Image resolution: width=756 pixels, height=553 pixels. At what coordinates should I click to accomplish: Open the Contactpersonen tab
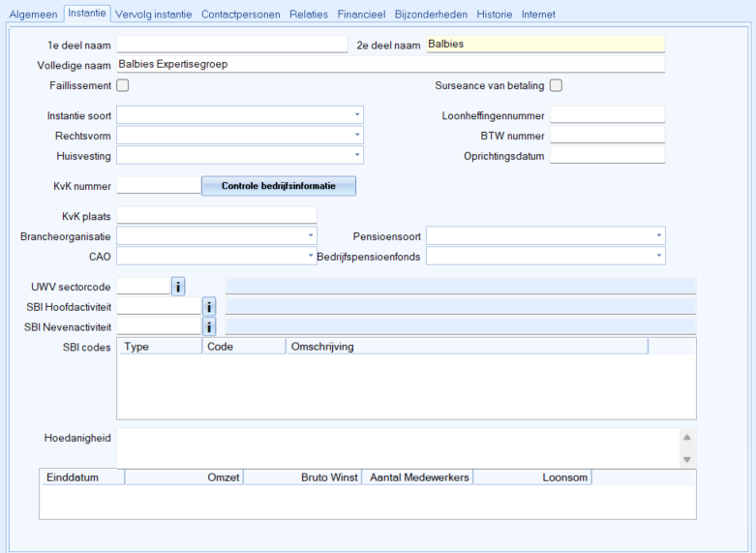[x=240, y=15]
